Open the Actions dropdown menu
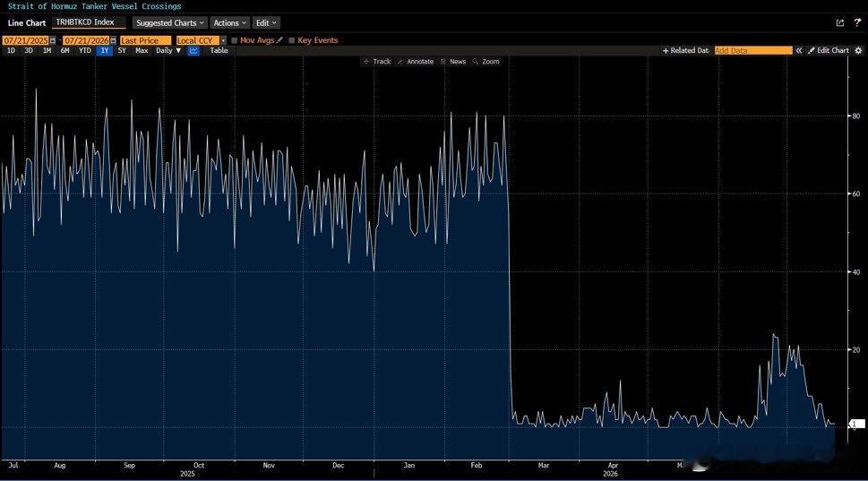 click(229, 22)
